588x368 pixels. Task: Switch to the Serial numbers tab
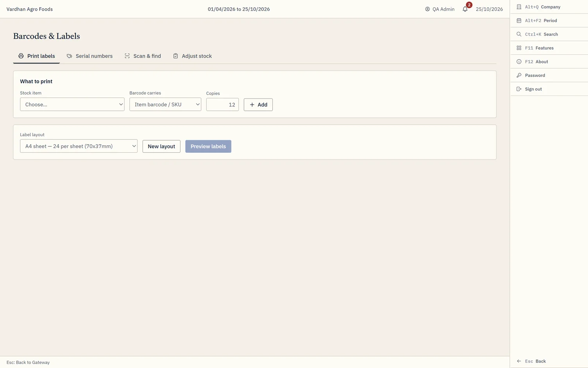coord(90,56)
